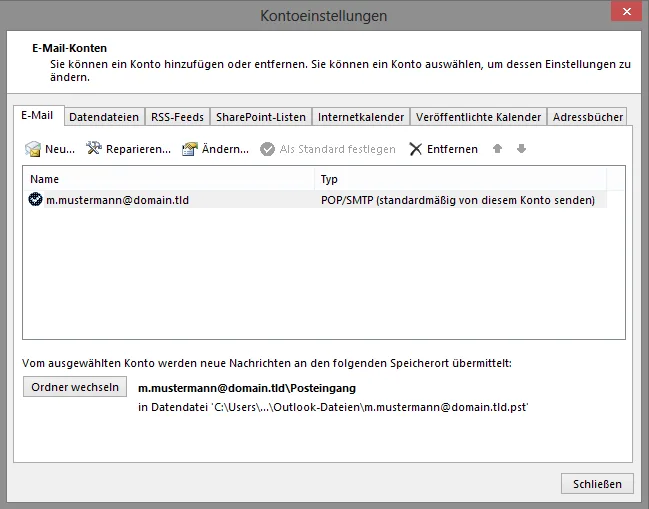Click the Ordner wechseln button
649x509 pixels.
(75, 387)
